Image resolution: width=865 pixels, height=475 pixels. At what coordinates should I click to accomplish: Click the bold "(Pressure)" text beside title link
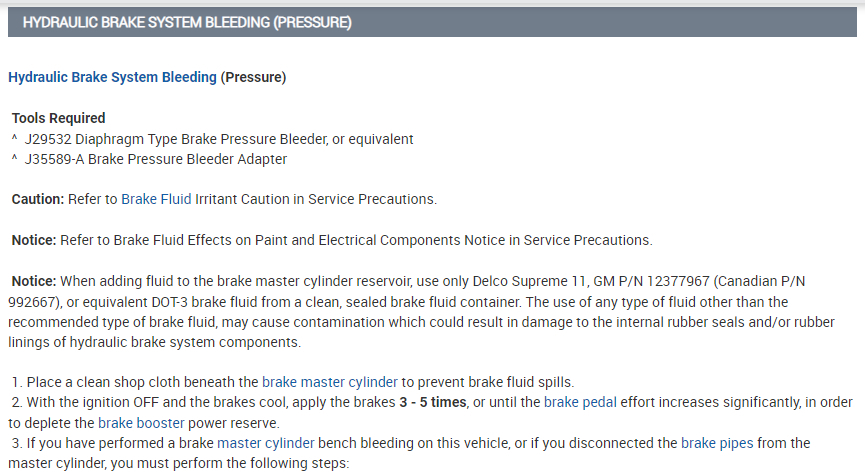[254, 78]
